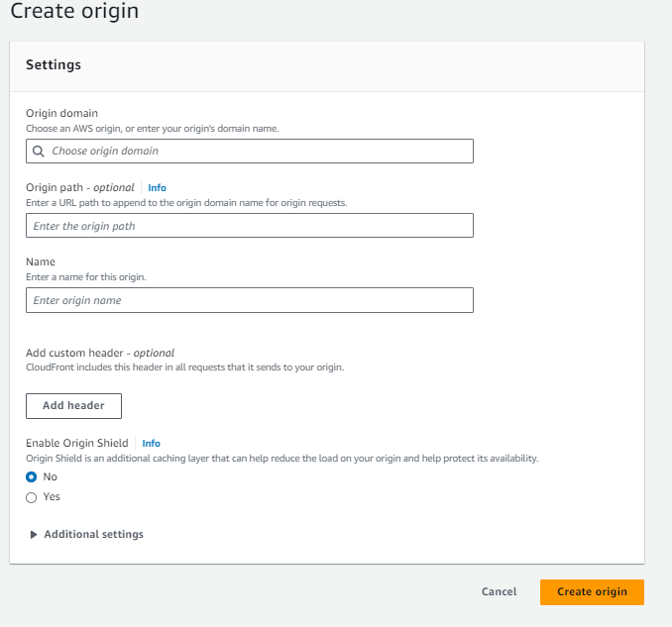Select the No radio for Origin Shield

(32, 476)
